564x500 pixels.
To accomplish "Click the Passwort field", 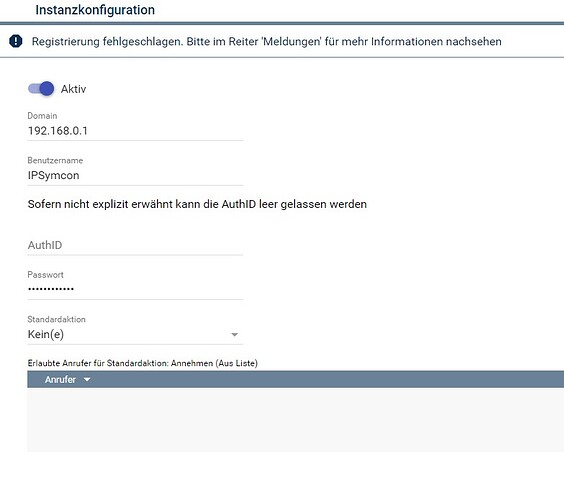I will [x=135, y=290].
